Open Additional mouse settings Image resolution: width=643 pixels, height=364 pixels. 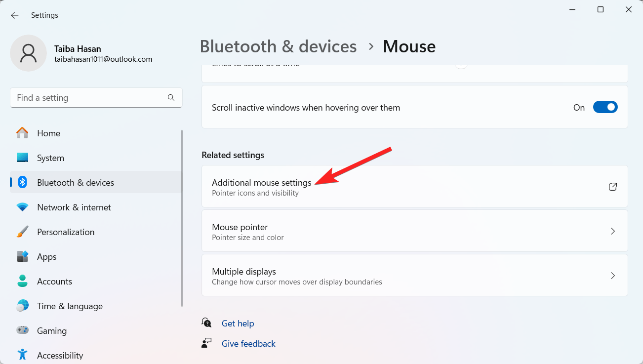tap(261, 183)
